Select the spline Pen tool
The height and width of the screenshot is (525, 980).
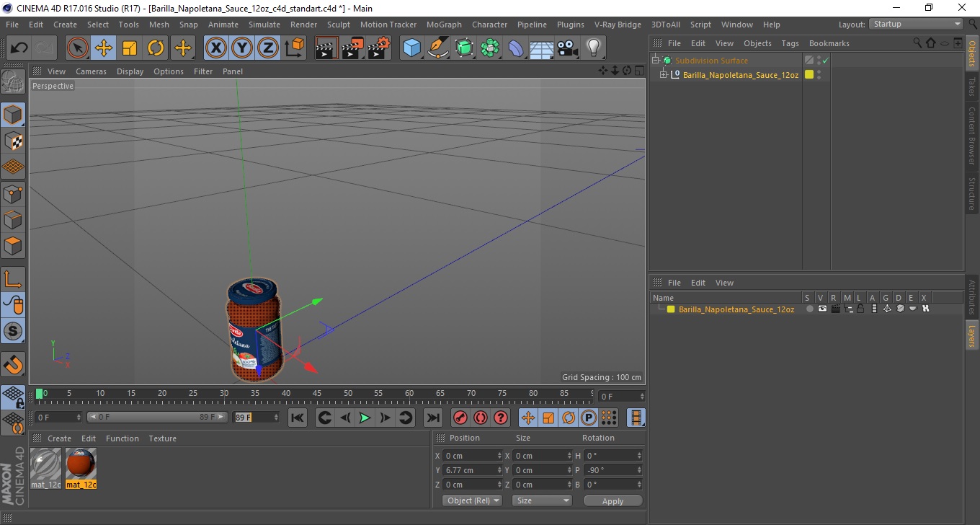tap(437, 48)
